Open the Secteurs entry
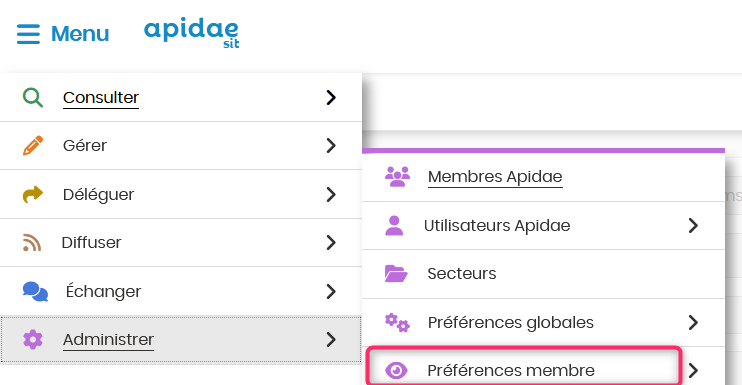The image size is (742, 385). pos(543,274)
